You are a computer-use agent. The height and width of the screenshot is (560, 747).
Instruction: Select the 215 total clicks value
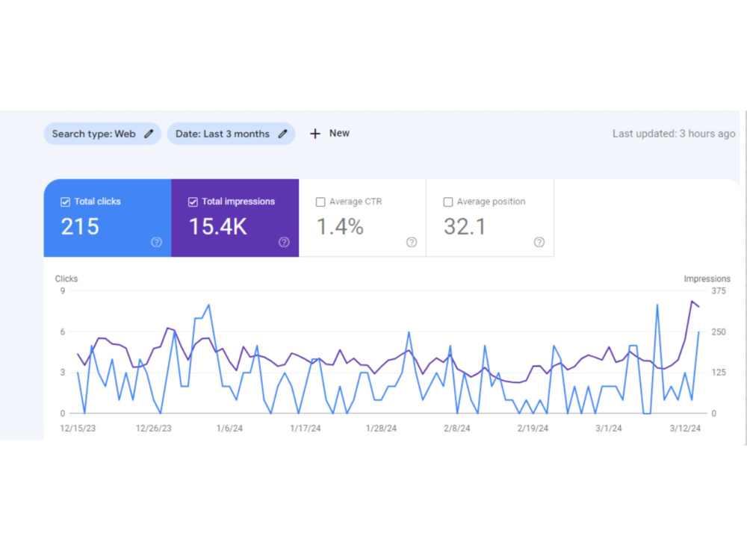click(80, 227)
